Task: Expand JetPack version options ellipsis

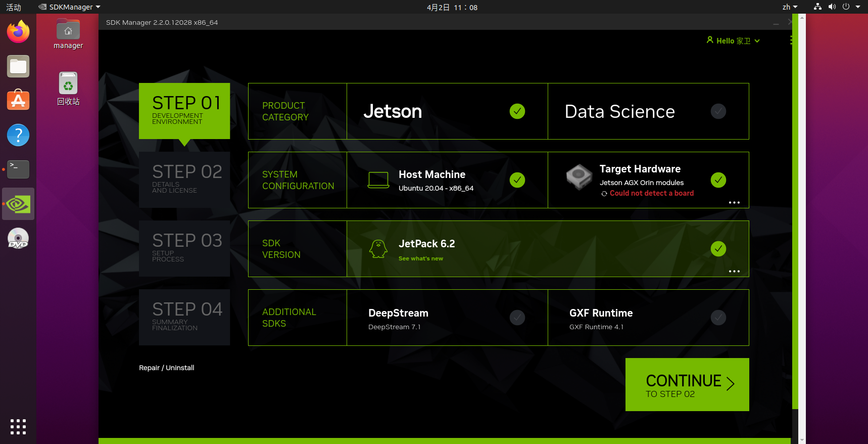Action: [x=734, y=271]
